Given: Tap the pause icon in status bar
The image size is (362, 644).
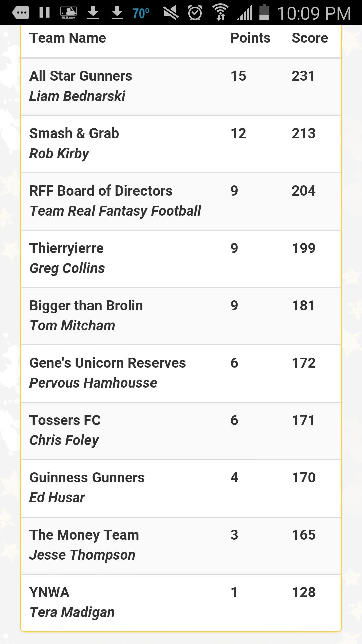Looking at the screenshot, I should pos(44,12).
